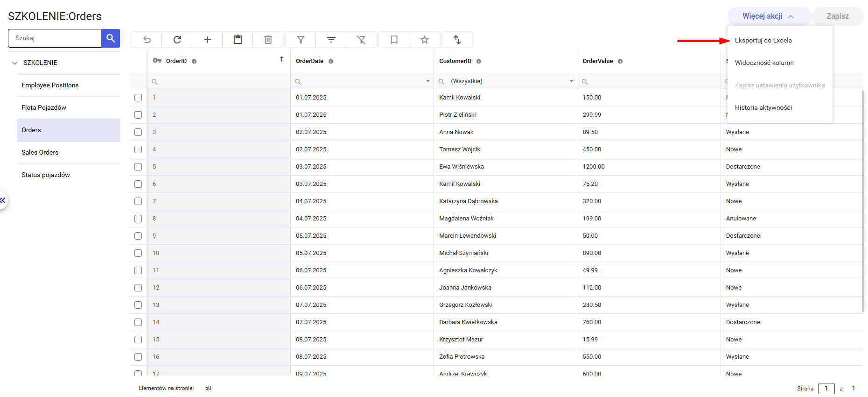Image resolution: width=868 pixels, height=397 pixels.
Task: Click the Szukaj search input field
Action: point(55,38)
